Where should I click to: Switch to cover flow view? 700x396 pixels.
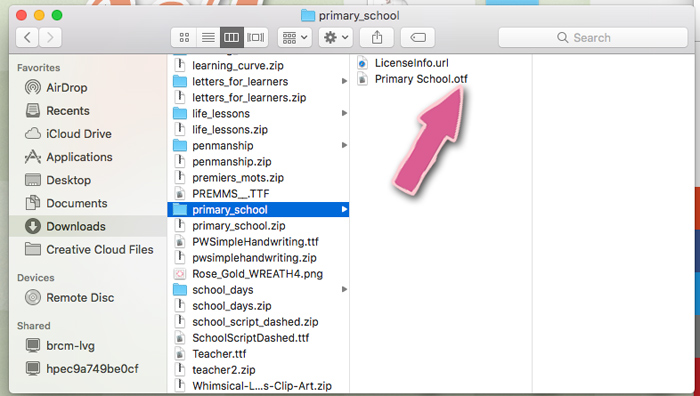[255, 38]
